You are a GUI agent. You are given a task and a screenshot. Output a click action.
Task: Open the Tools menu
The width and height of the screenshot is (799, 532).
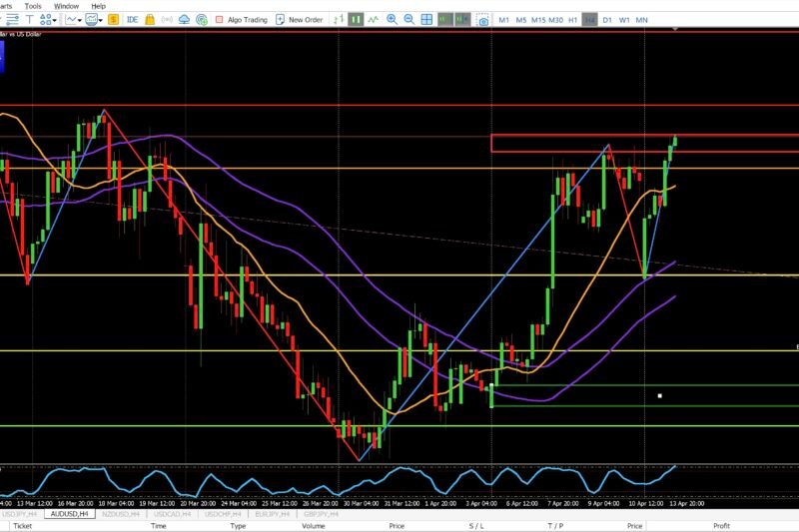click(33, 6)
